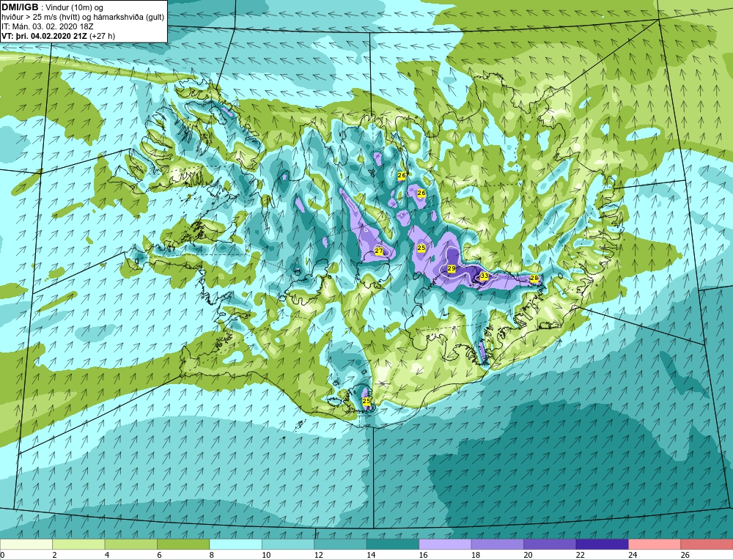Screen dimensions: 733x560
Task: Click the legend scale number 16
Action: pos(423,555)
